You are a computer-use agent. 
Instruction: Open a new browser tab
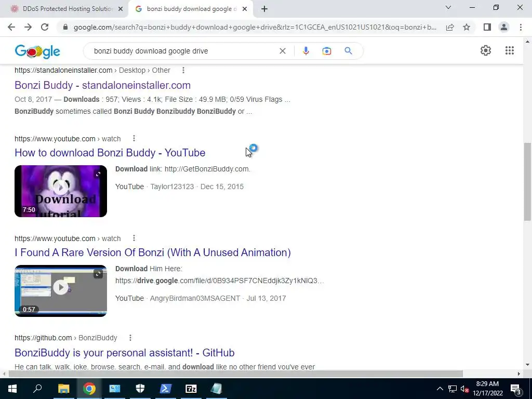[x=264, y=9]
